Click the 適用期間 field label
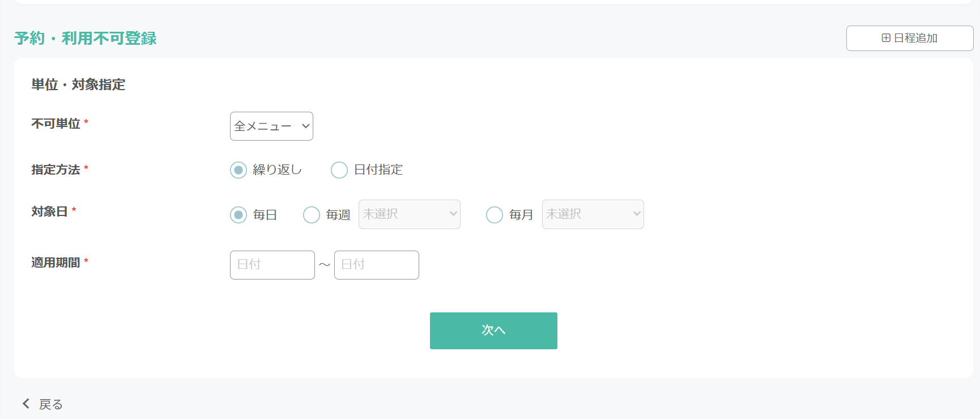Image resolution: width=980 pixels, height=419 pixels. click(x=56, y=263)
